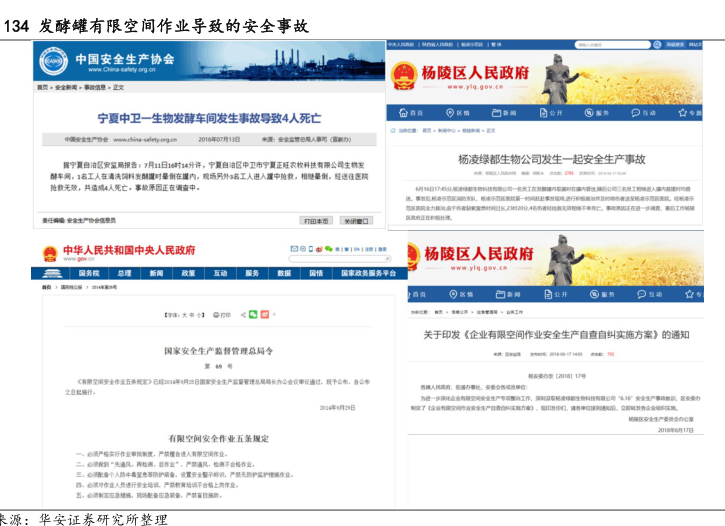
Task: Click 互动 chat bubble in upper Yangling navbar
Action: coord(636,113)
